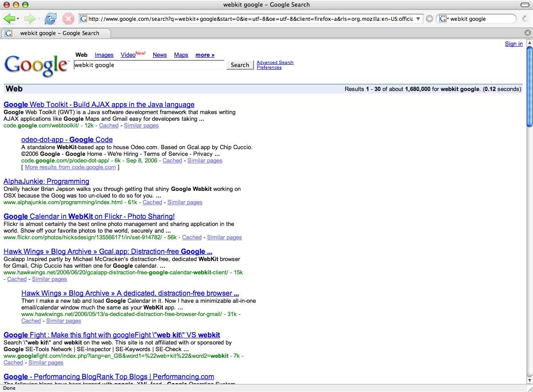Click the toolbar search field containing webkit google
This screenshot has width=533, height=392.
pyautogui.click(x=482, y=19)
